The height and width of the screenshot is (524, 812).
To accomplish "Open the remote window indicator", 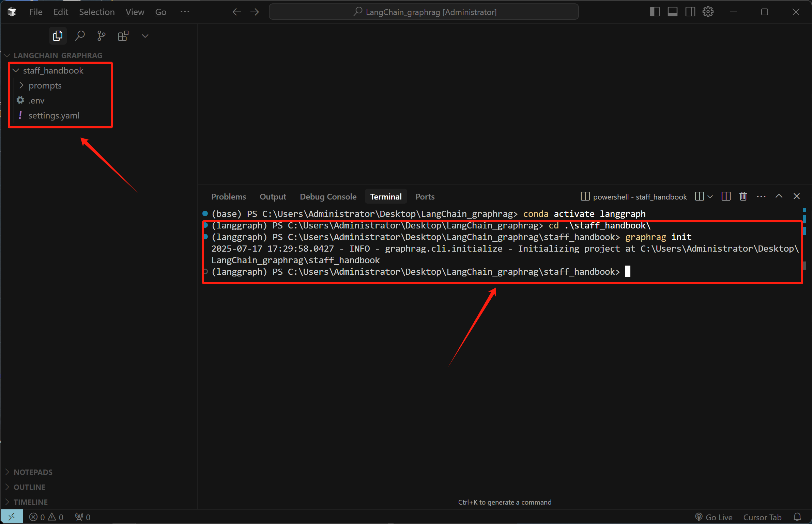I will pyautogui.click(x=12, y=517).
